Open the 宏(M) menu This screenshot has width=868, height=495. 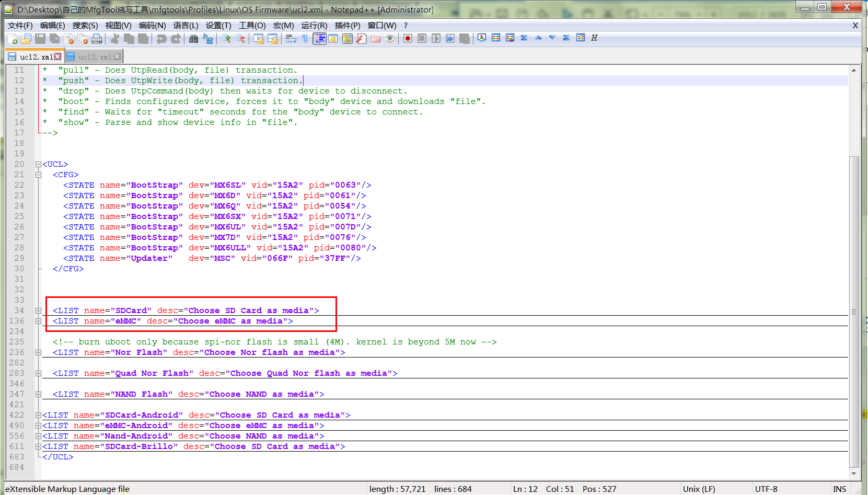pyautogui.click(x=283, y=25)
